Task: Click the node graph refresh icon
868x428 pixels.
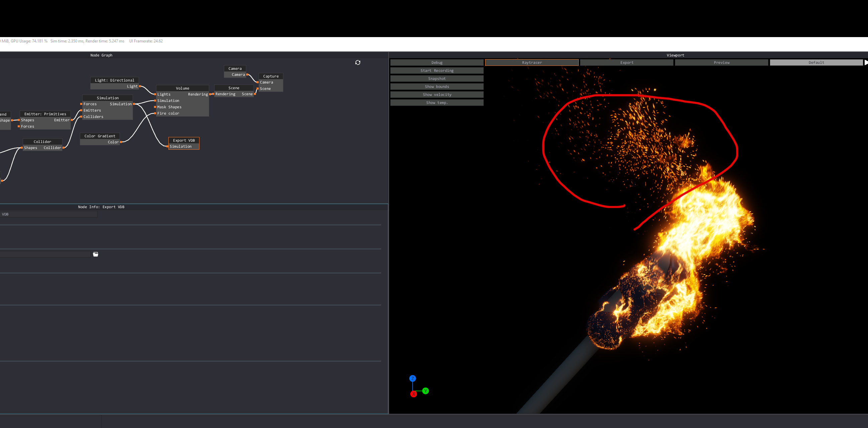Action: tap(357, 62)
